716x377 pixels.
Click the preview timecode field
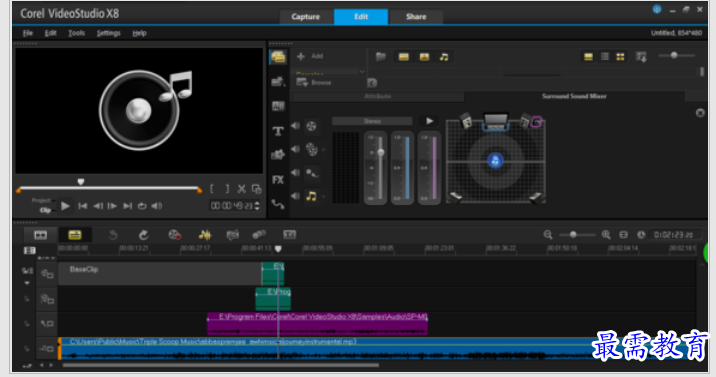click(x=231, y=206)
